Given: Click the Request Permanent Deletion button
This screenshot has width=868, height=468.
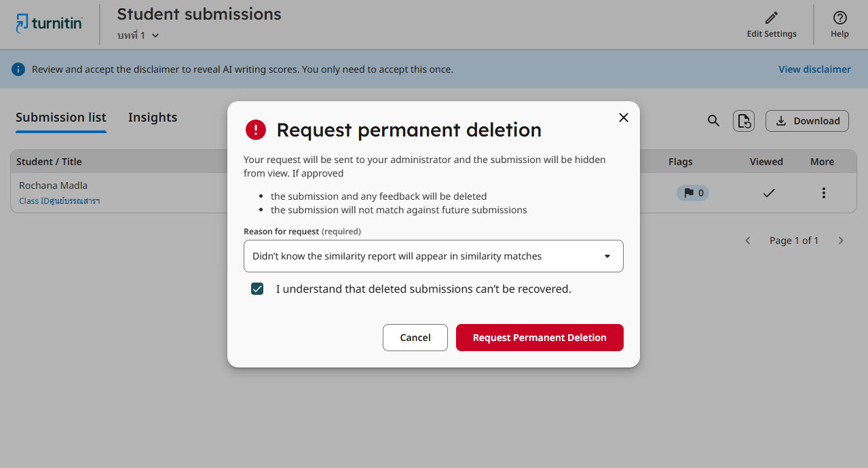Looking at the screenshot, I should point(540,338).
